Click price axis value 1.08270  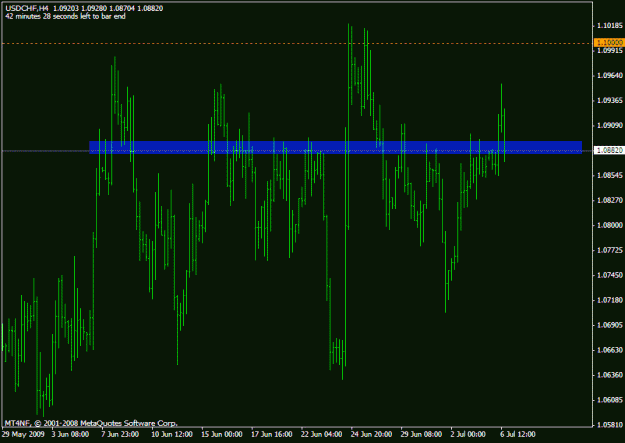click(609, 200)
